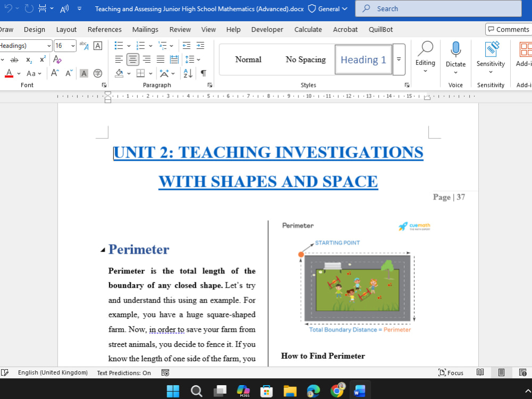Click the multilevel list icon

162,45
